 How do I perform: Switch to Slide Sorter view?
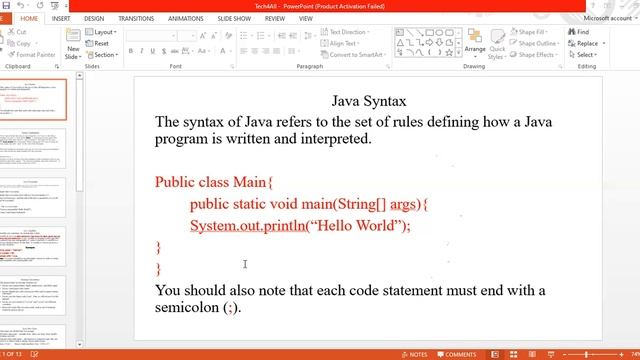point(513,354)
